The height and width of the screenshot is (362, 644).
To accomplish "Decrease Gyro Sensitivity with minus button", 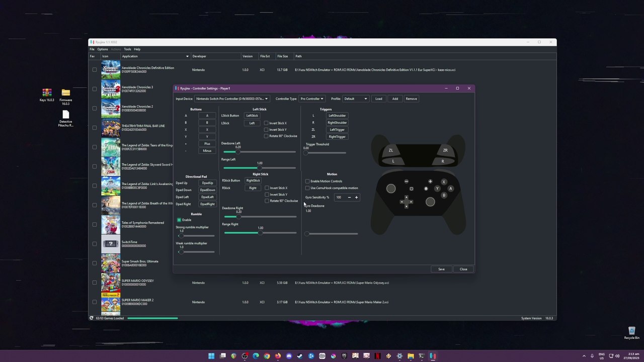I will tap(349, 198).
